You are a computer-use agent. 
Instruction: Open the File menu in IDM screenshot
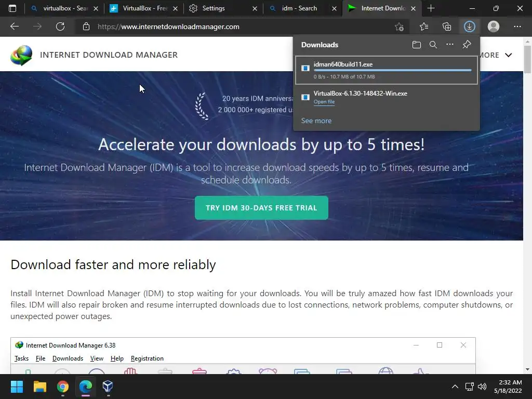coord(41,358)
